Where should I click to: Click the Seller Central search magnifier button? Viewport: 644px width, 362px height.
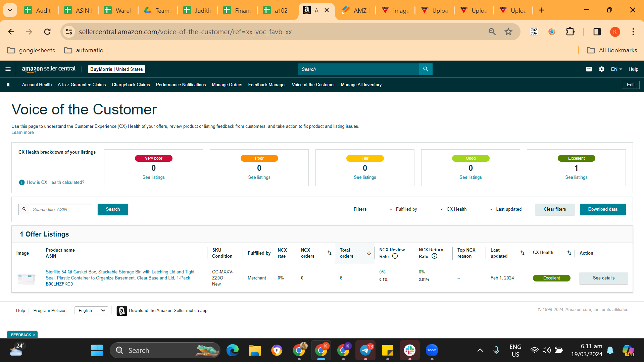click(426, 69)
